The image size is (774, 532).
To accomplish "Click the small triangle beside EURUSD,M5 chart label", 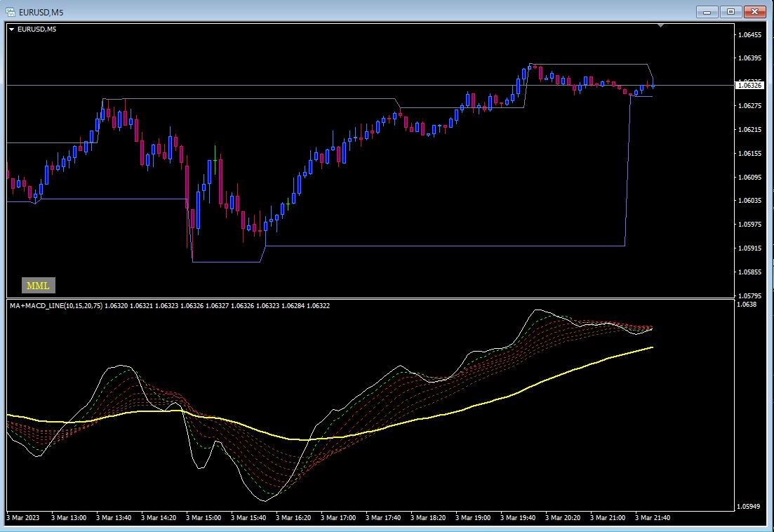I will (12, 29).
